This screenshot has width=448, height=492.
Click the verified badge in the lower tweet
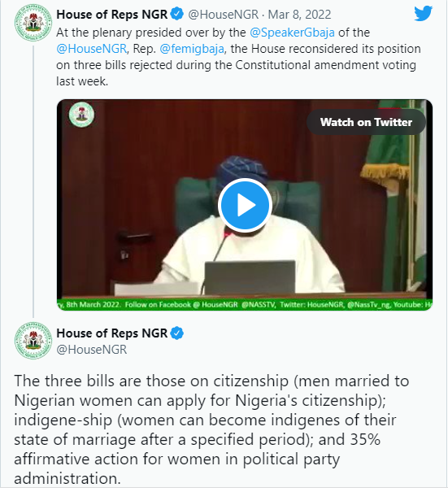[x=177, y=333]
